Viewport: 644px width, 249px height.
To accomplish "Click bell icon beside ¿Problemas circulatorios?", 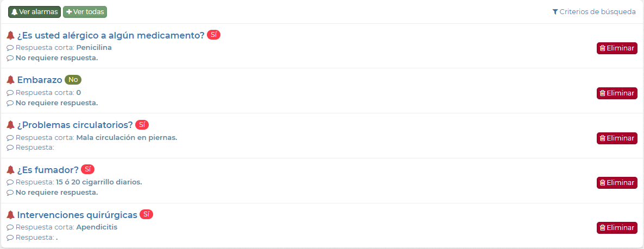I will [x=10, y=125].
